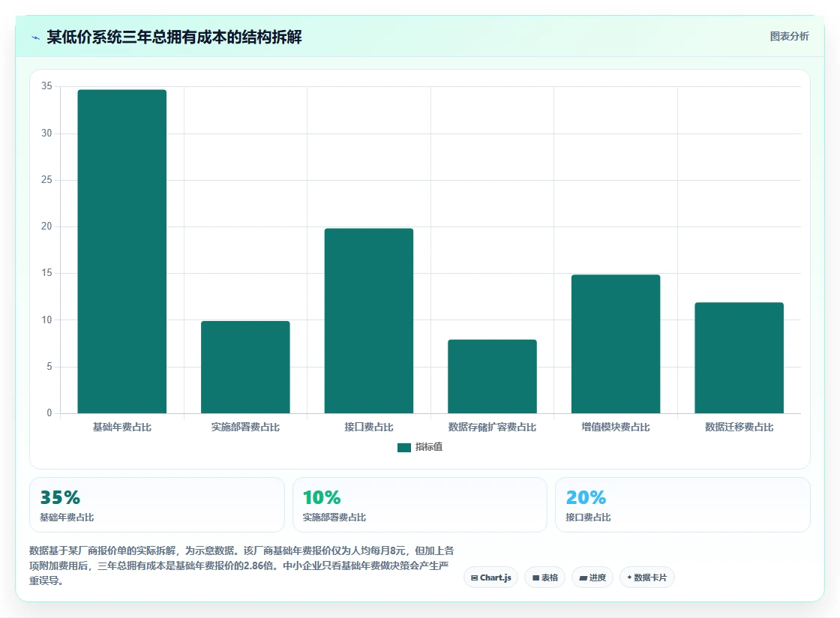Screen dimensions: 840x618
Task: Open the 10% 实施部署费占比 card
Action: pyautogui.click(x=419, y=505)
